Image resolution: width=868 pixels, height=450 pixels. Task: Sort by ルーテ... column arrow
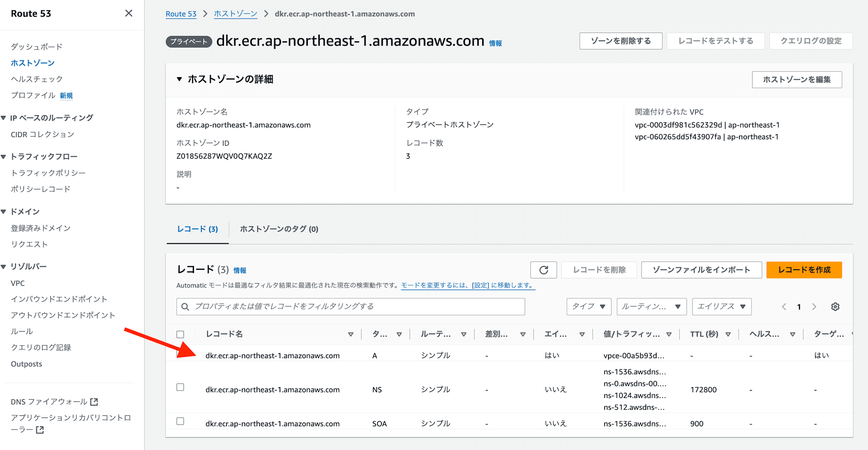click(x=464, y=334)
